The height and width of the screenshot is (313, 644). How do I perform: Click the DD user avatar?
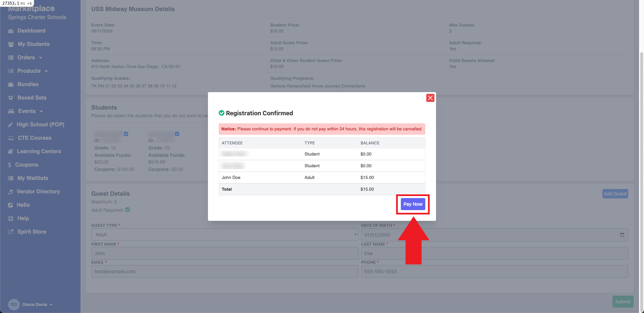[x=14, y=305]
